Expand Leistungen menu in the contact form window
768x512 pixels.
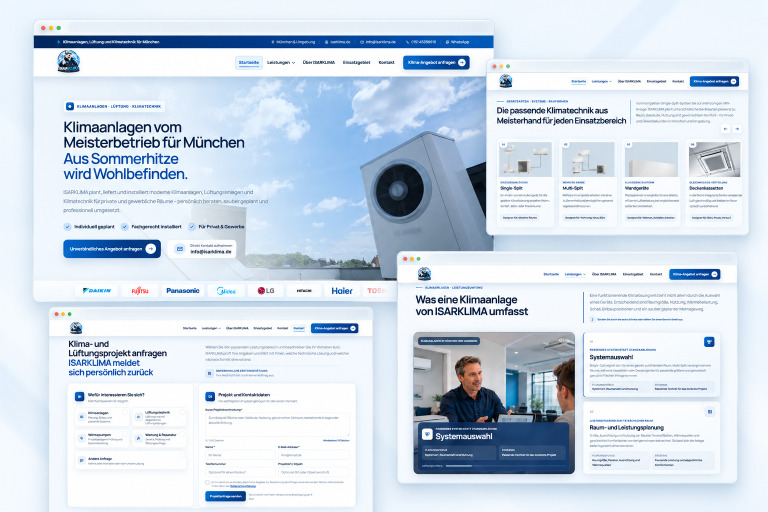211,328
